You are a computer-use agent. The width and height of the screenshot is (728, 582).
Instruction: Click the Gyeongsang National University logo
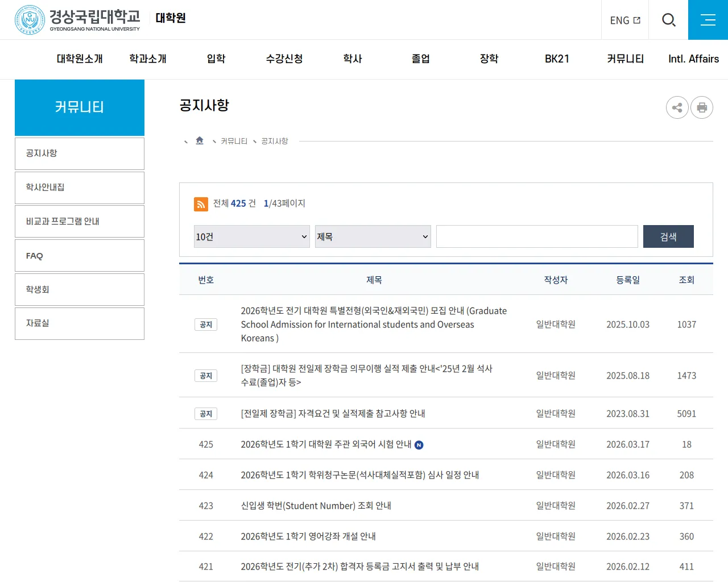click(77, 19)
